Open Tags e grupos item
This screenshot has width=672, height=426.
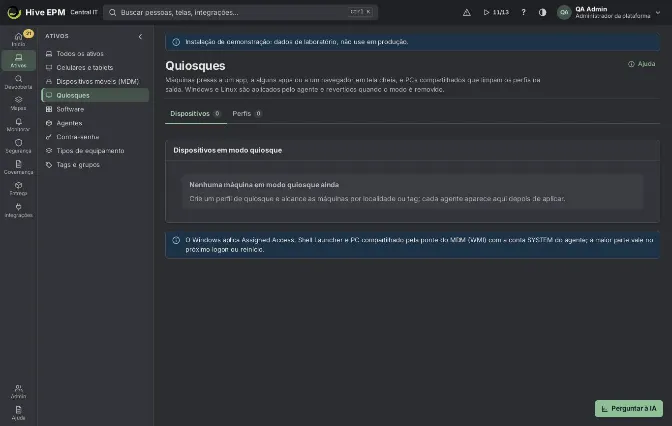95,165
